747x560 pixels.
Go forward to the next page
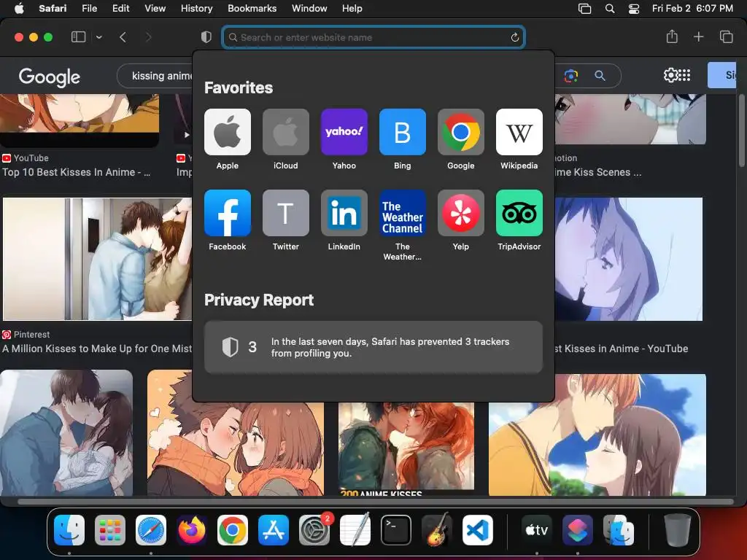[x=148, y=37]
